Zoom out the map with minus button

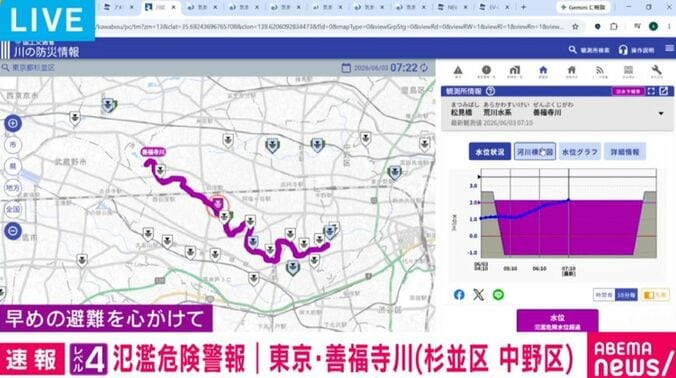pyautogui.click(x=13, y=231)
